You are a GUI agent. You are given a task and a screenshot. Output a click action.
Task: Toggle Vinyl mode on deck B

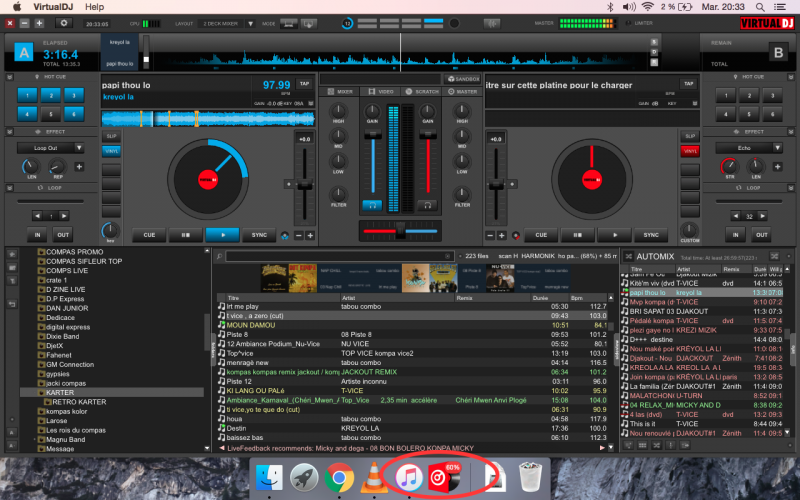tap(690, 151)
